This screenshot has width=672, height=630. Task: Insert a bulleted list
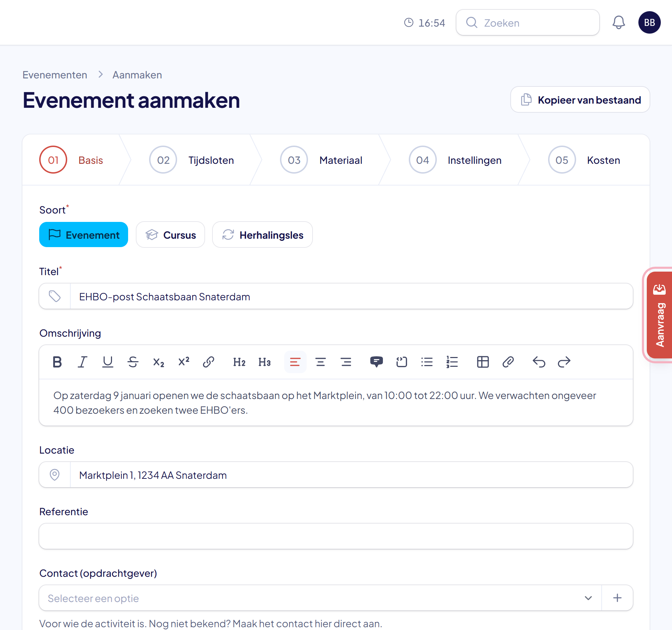click(x=427, y=362)
